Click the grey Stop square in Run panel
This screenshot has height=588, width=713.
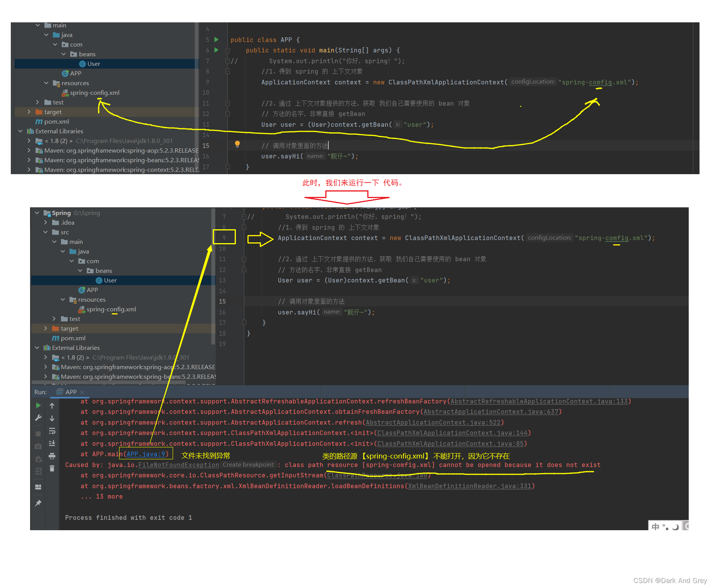click(x=38, y=434)
